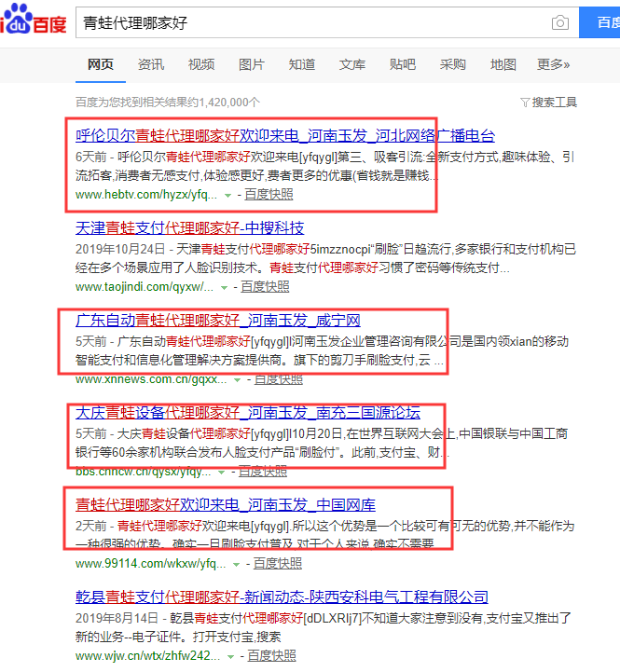Click snippet date 2019年8月14日
This screenshot has height=672, width=620.
click(117, 618)
